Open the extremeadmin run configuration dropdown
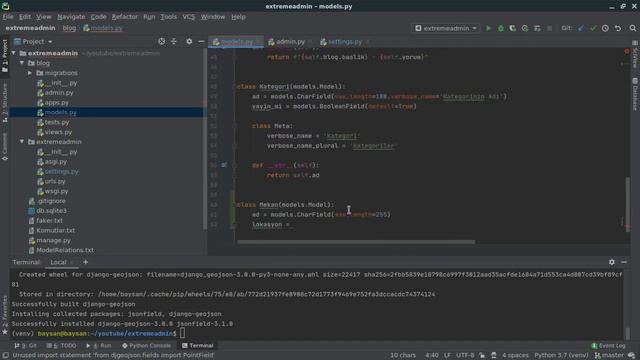Viewport: 640px width, 360px height. pos(445,28)
